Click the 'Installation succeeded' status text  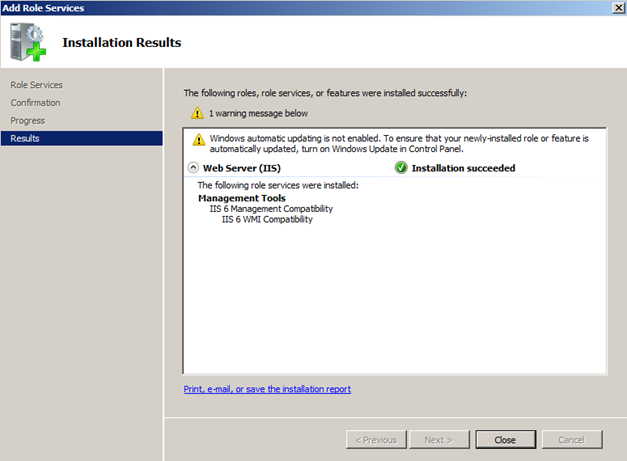point(463,168)
